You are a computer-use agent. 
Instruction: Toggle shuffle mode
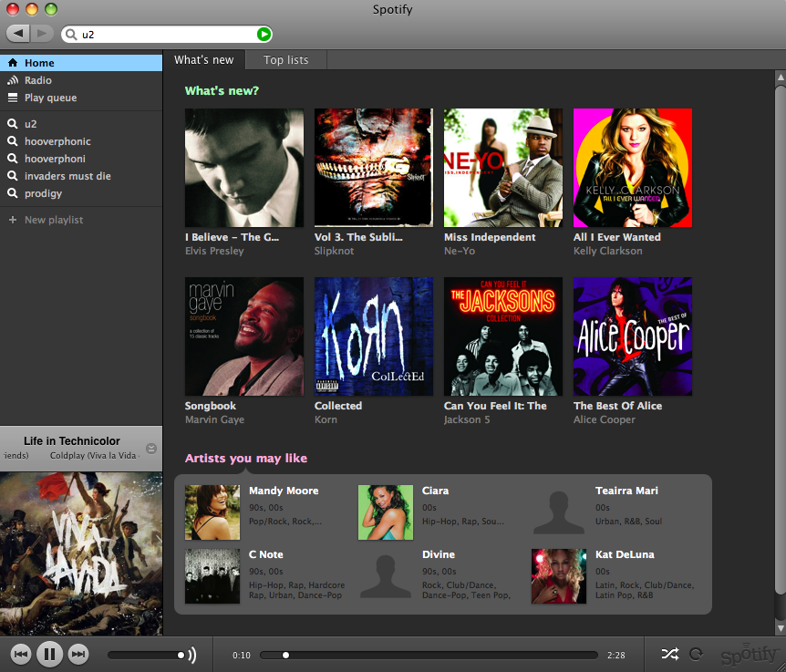pyautogui.click(x=670, y=654)
